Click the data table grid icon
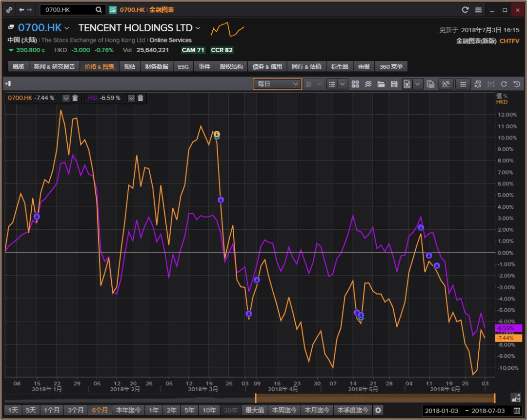 pos(463,84)
